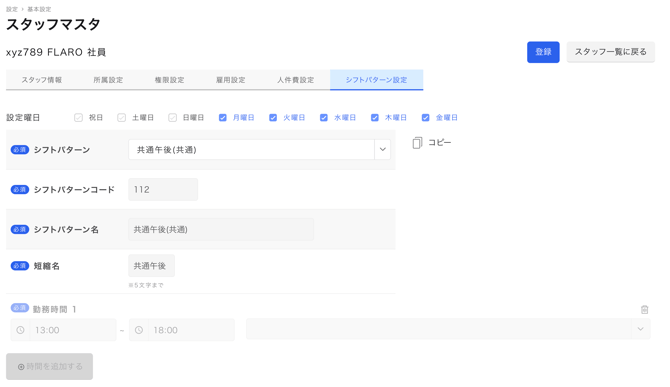670x387 pixels.
Task: Toggle the 祝日 checkbox
Action: tap(78, 117)
